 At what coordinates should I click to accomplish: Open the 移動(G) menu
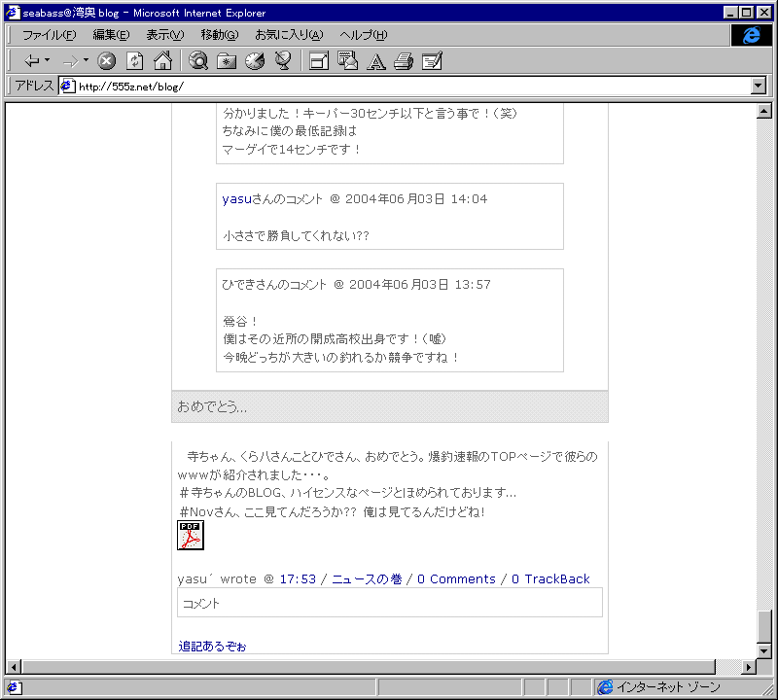[x=220, y=35]
